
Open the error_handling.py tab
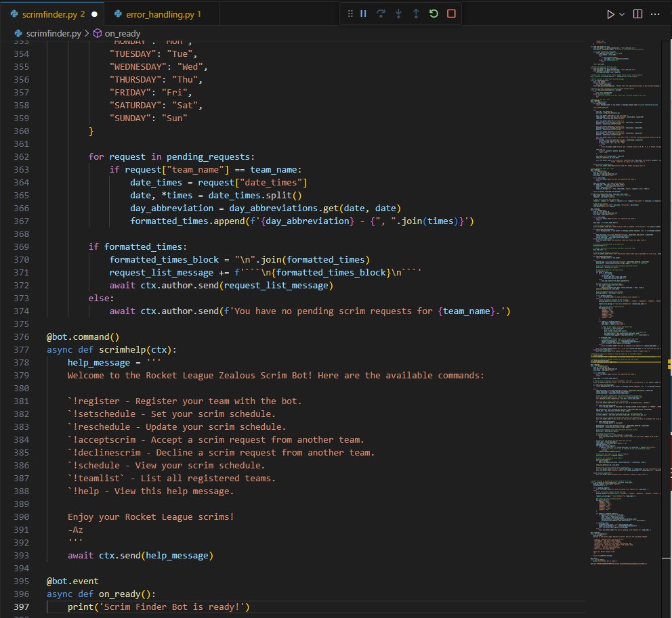click(163, 14)
